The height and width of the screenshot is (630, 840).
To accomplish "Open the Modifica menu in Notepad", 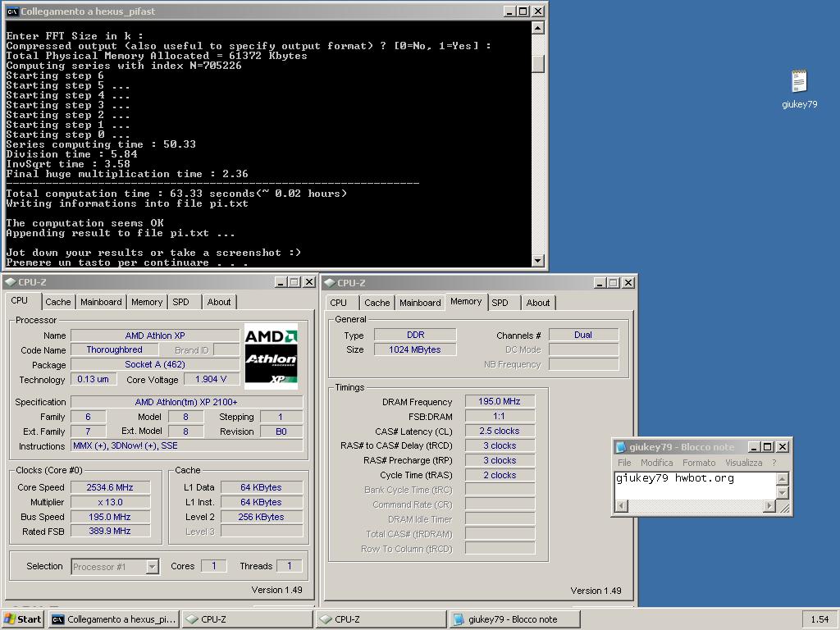I will click(x=657, y=463).
